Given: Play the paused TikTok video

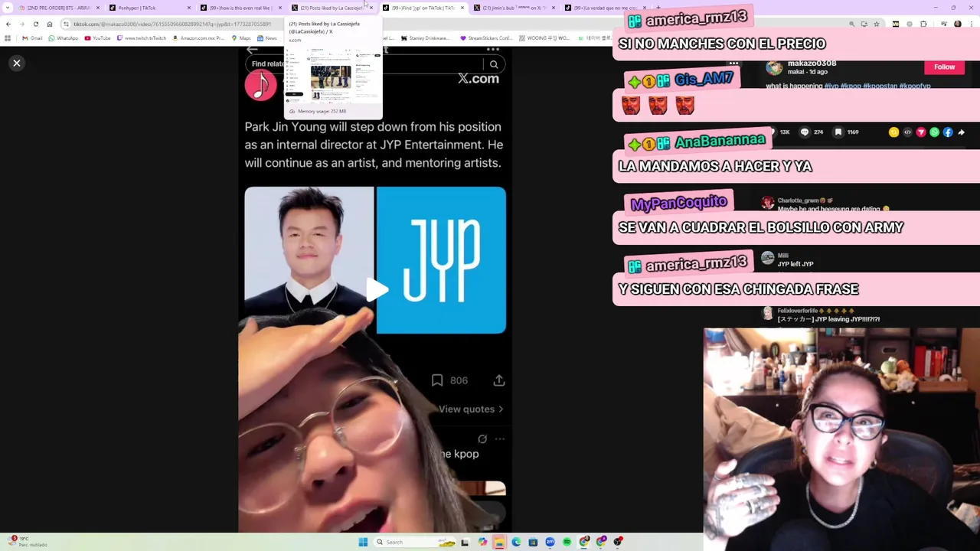Looking at the screenshot, I should [375, 290].
